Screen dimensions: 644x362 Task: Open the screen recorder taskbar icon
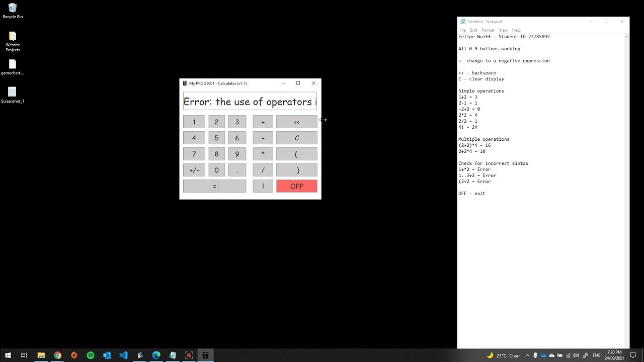(189, 355)
